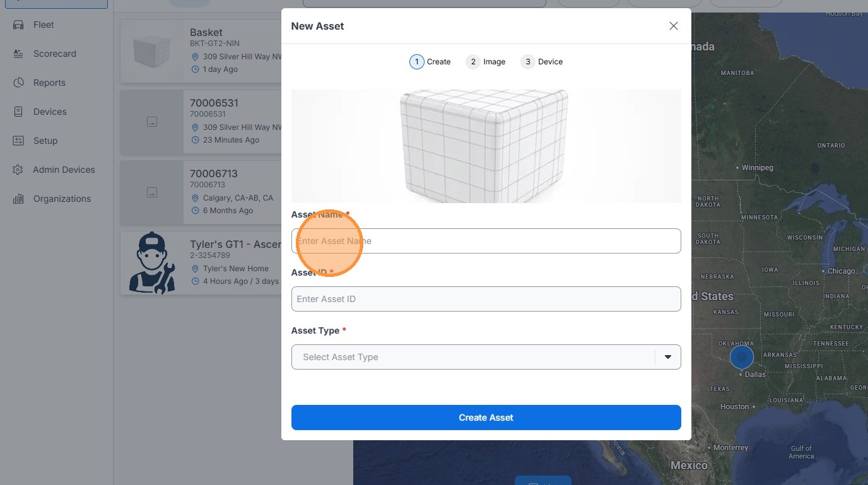Close the New Asset dialog
This screenshot has height=485, width=868.
pos(674,26)
